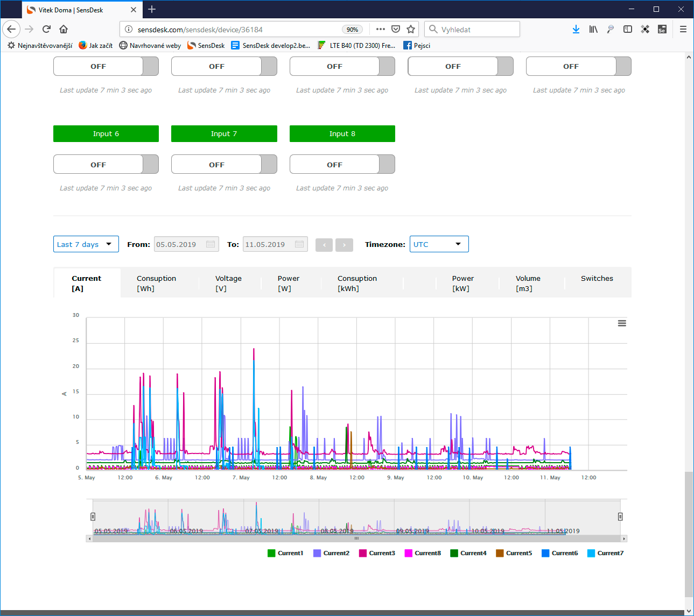This screenshot has height=616, width=694.
Task: Switch to the Voltage [V] tab
Action: pyautogui.click(x=228, y=283)
